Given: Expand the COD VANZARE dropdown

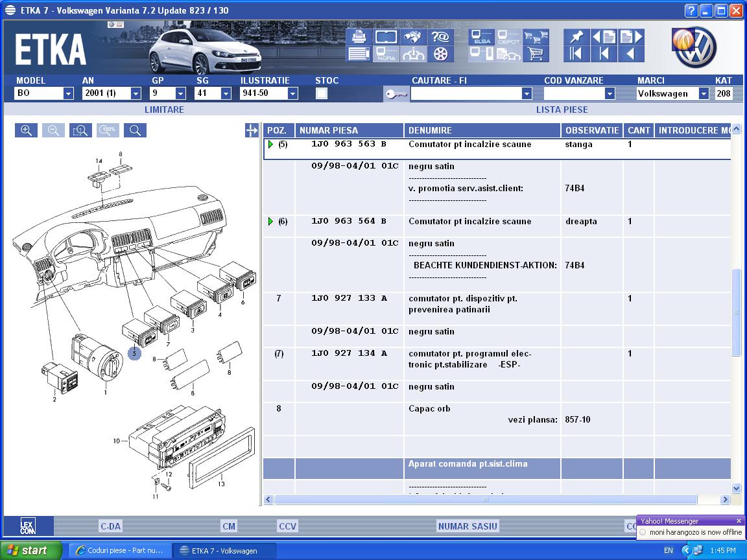Looking at the screenshot, I should point(610,93).
